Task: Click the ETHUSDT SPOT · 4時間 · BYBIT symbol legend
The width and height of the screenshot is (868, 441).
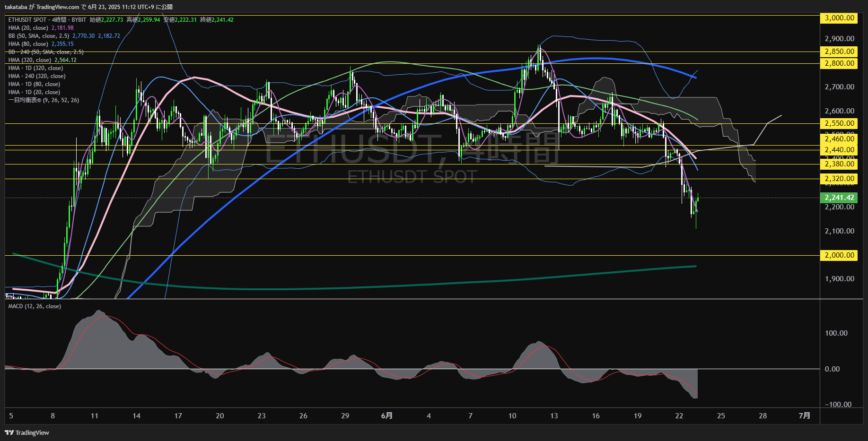Action: point(47,20)
